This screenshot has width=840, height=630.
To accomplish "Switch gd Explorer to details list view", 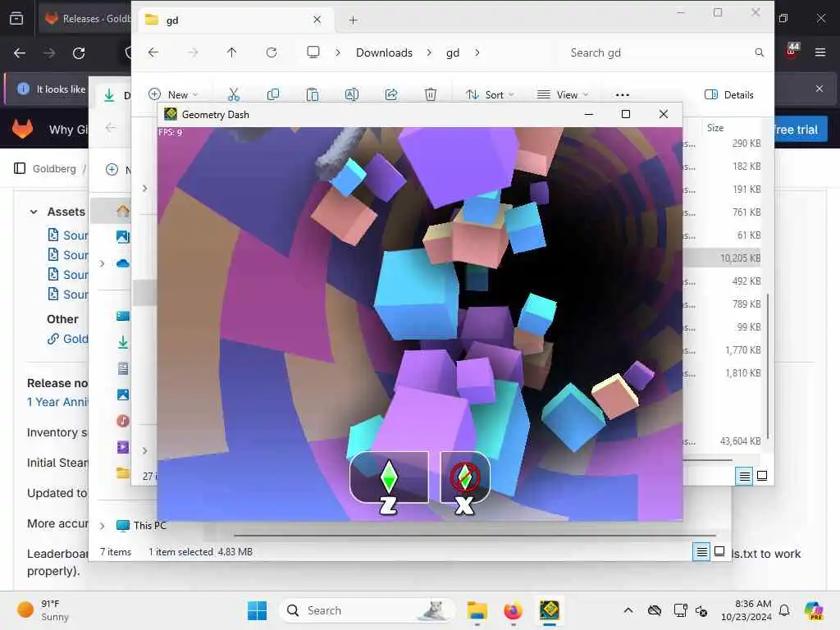I will 744,476.
